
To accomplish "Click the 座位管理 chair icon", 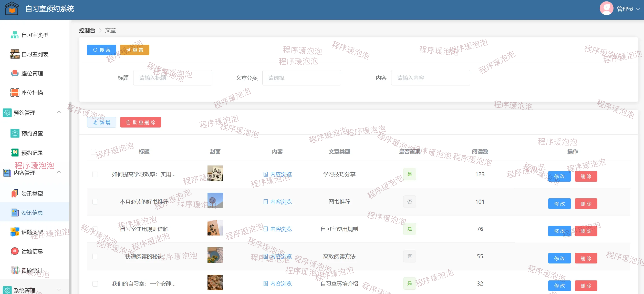I will [x=15, y=73].
